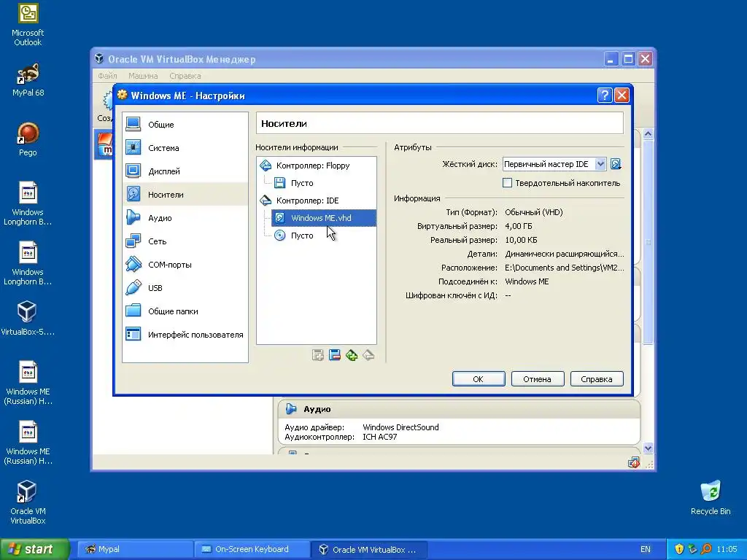
Task: Switch to the Mypal taskbar button
Action: (135, 549)
